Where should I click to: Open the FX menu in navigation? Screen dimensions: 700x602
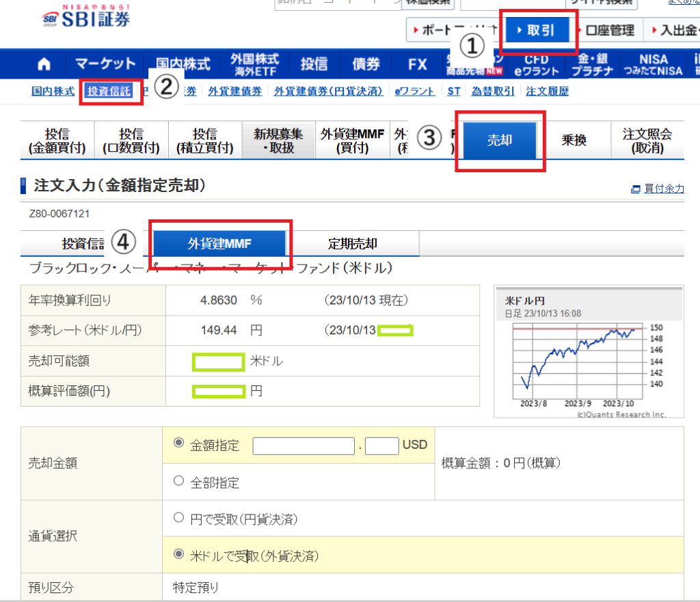click(416, 64)
